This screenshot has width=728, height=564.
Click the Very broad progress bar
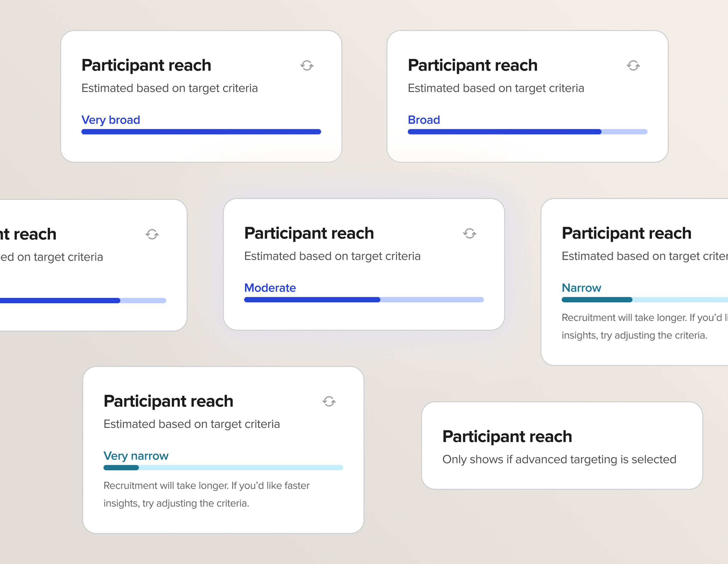pyautogui.click(x=201, y=132)
